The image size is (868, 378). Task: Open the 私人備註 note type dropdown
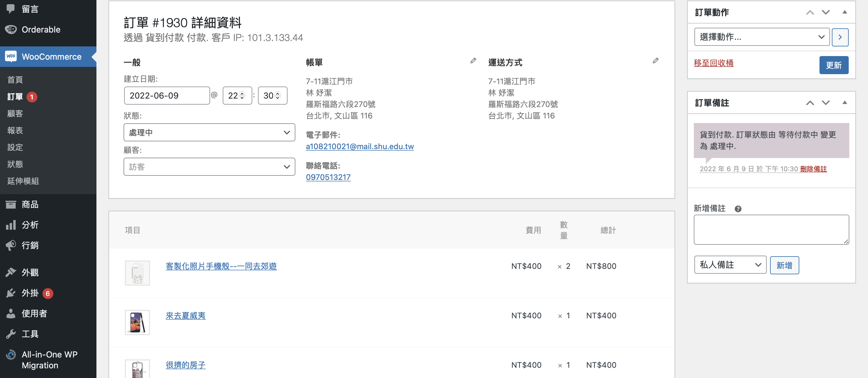[x=730, y=265]
